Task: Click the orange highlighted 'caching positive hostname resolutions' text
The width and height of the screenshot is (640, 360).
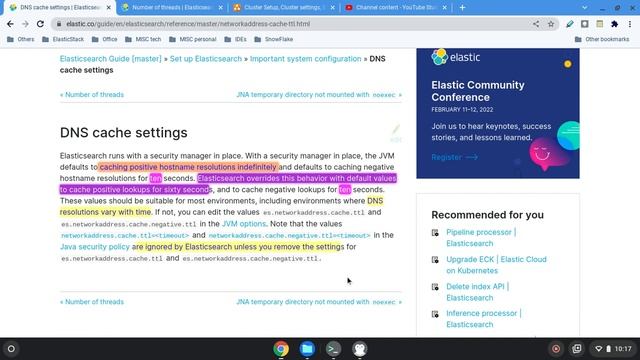Action: click(x=188, y=167)
